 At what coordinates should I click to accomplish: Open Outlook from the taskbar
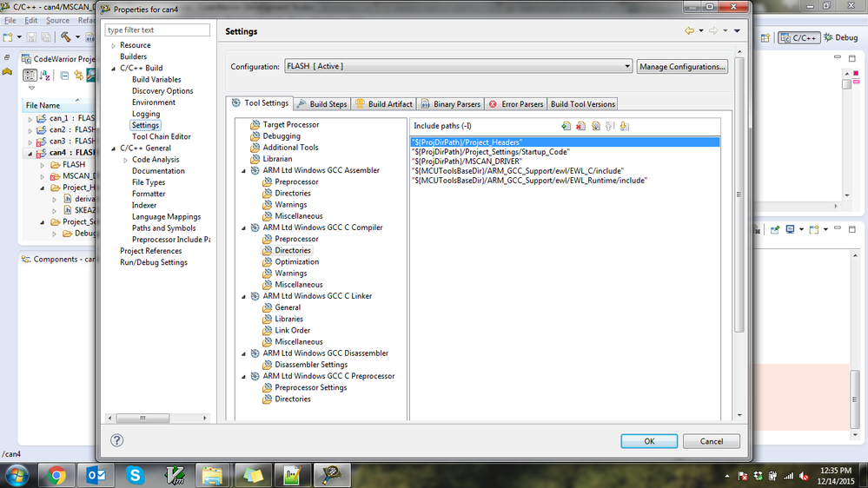point(96,475)
